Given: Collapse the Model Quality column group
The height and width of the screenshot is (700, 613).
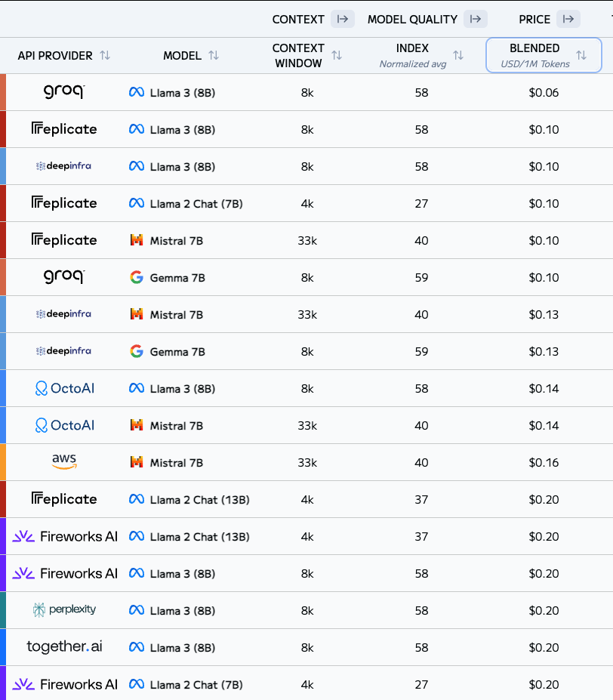Looking at the screenshot, I should (476, 20).
